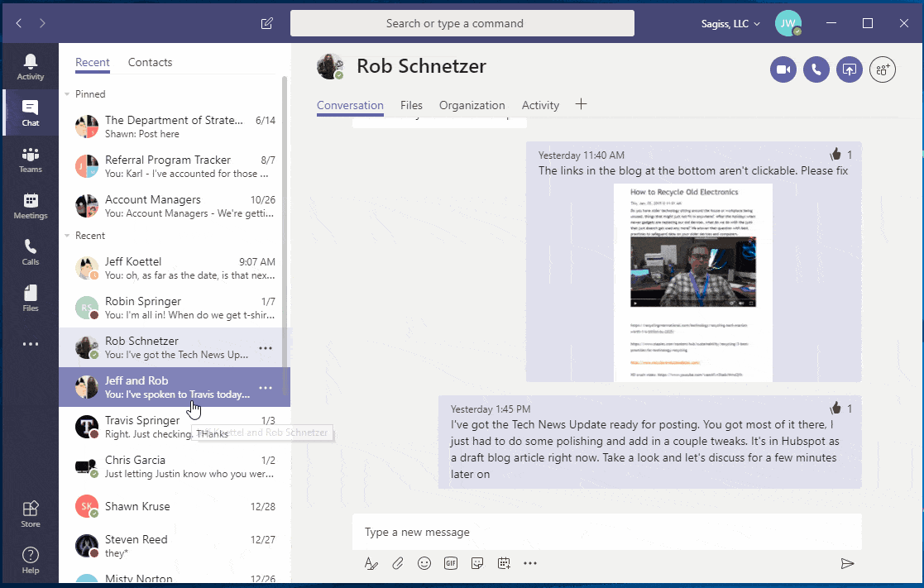Collapse the Pinned chats section

66,94
